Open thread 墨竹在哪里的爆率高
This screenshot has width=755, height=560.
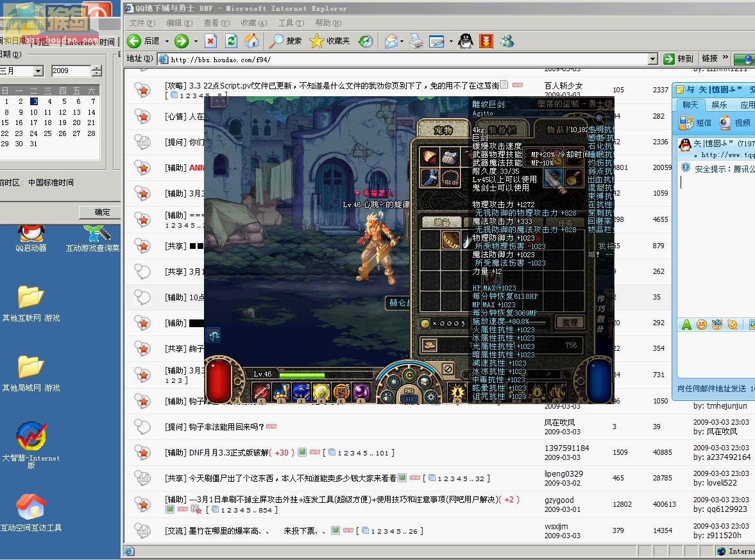pyautogui.click(x=258, y=530)
